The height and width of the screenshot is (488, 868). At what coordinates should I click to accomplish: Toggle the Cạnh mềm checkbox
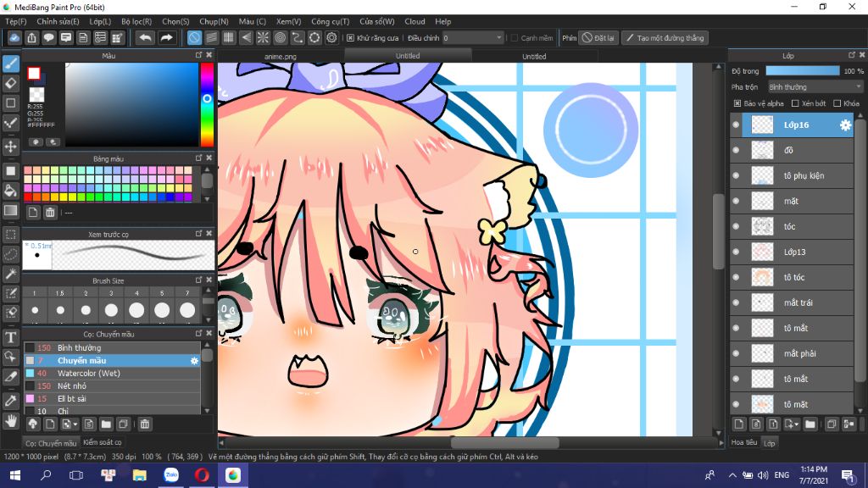click(x=515, y=37)
